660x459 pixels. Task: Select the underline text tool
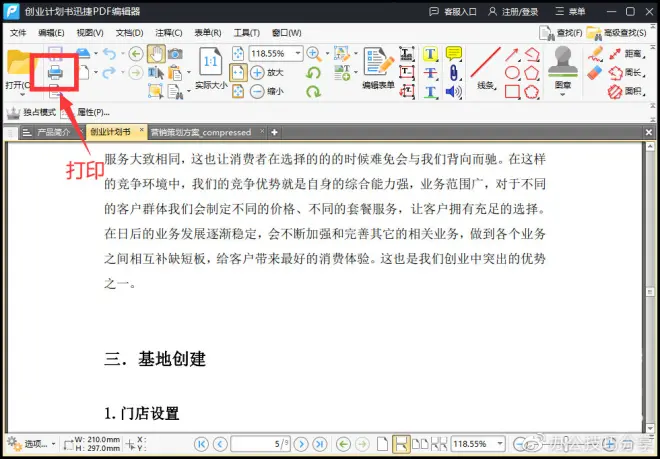click(x=430, y=91)
